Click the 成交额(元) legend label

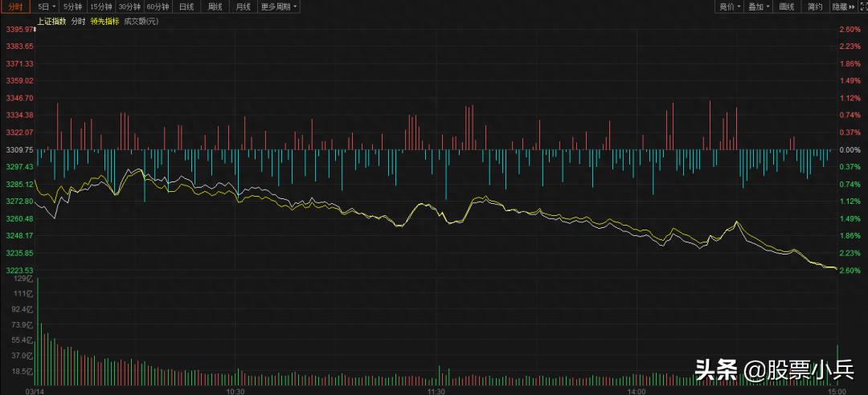click(x=142, y=21)
